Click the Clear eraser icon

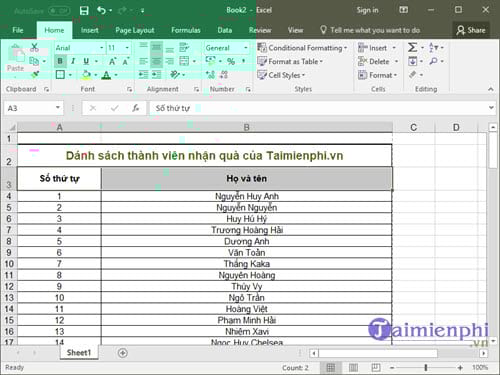[413, 75]
